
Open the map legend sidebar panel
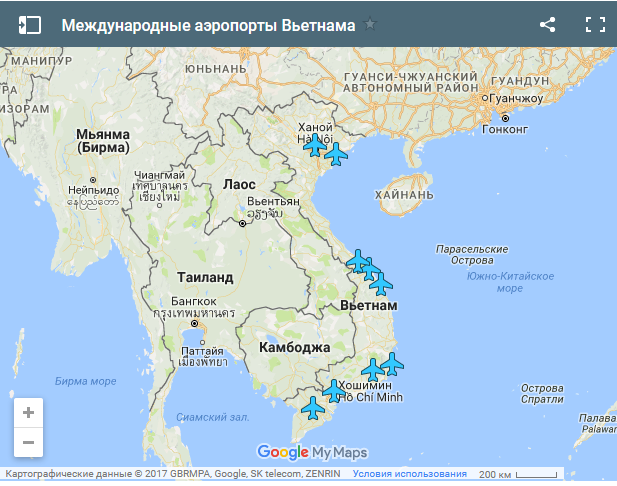click(30, 25)
